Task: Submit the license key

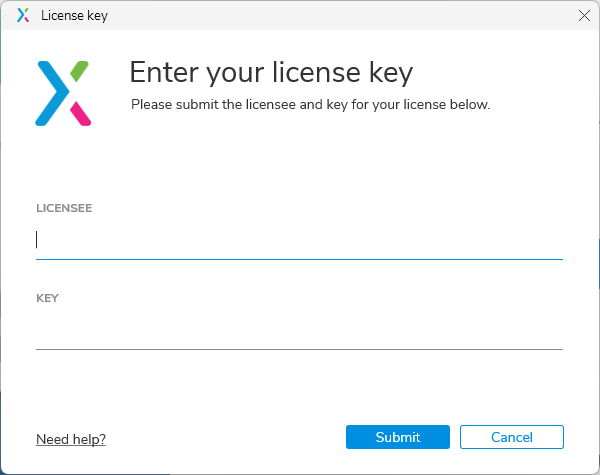Action: pyautogui.click(x=397, y=437)
